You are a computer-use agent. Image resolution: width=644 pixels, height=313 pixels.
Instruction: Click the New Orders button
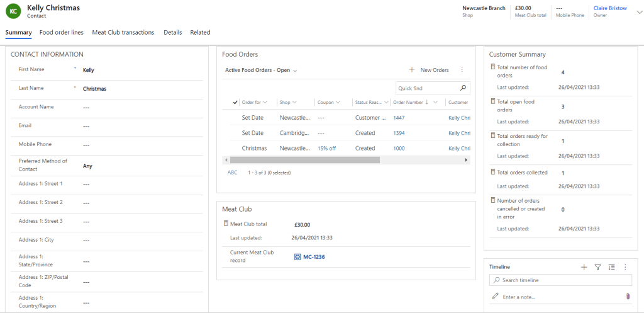pyautogui.click(x=429, y=70)
